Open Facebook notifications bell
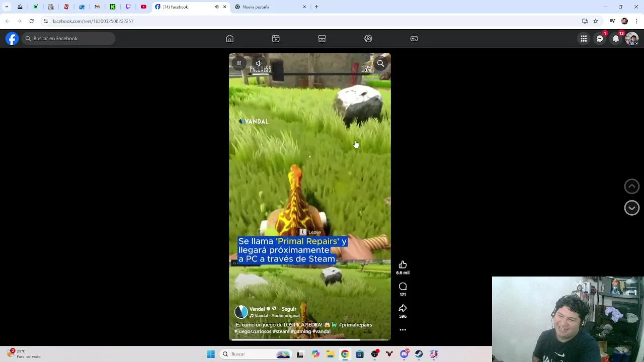The image size is (644, 362). pos(616,39)
